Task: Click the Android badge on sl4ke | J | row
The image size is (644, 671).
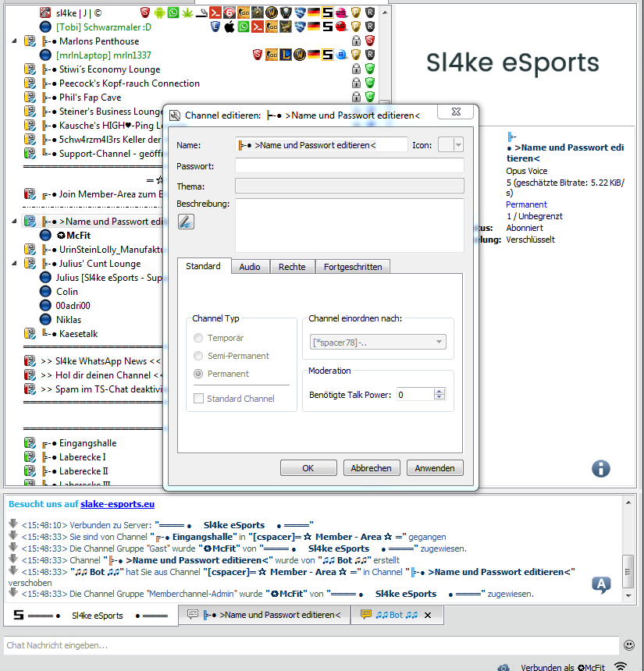Action: click(x=159, y=12)
